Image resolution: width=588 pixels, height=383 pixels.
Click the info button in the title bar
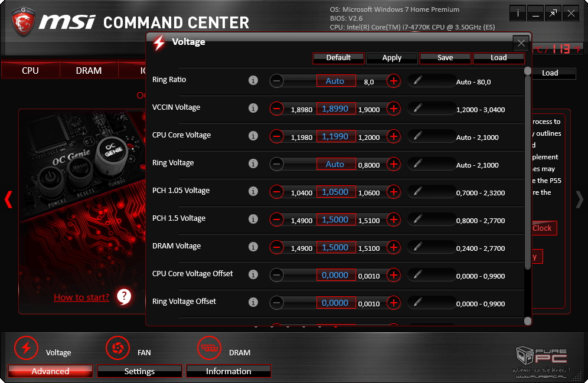518,14
